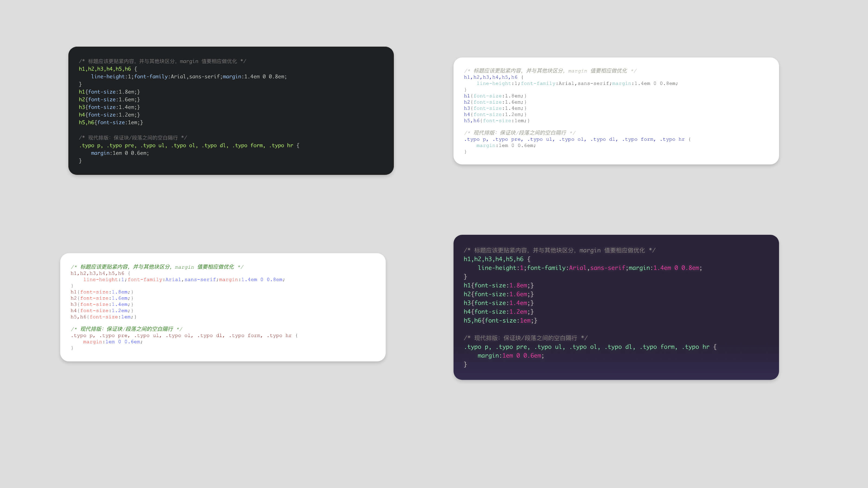Click the first comment line in the purple code block
The height and width of the screenshot is (488, 868).
coord(560,250)
